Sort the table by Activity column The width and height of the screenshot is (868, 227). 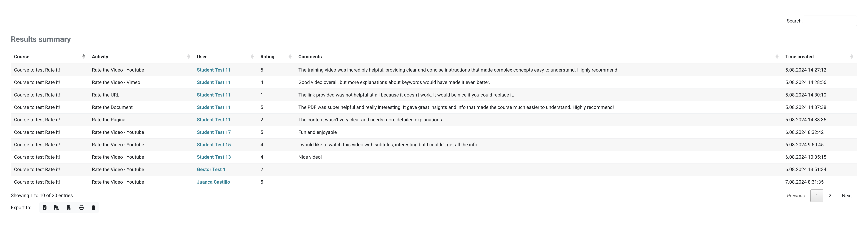100,57
